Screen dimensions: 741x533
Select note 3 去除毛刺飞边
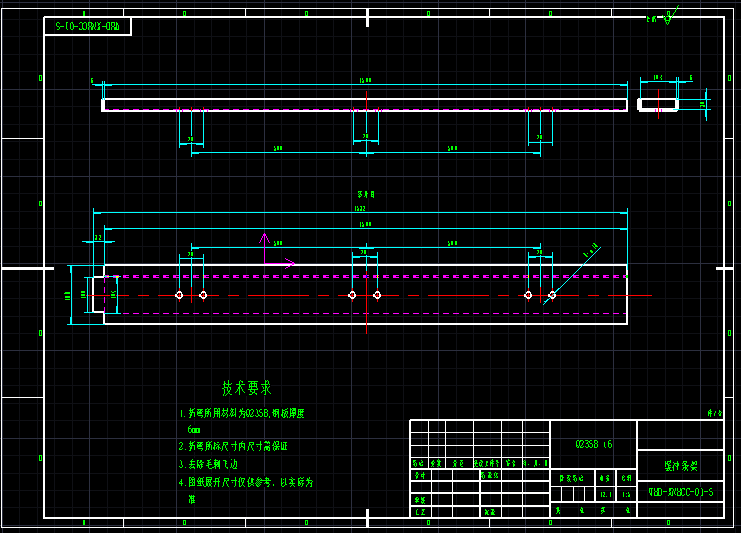point(208,464)
